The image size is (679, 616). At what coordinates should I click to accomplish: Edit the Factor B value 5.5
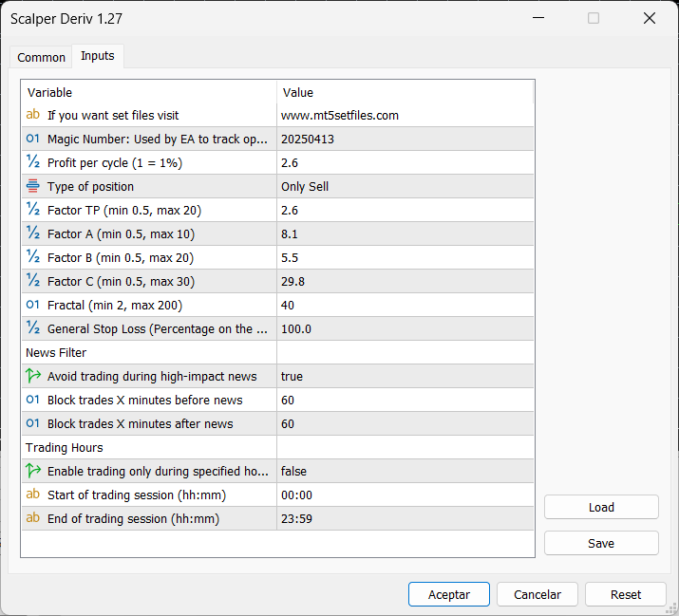pos(405,257)
